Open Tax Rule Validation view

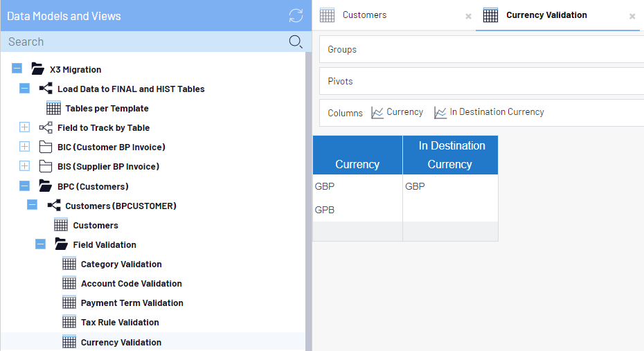coord(120,322)
